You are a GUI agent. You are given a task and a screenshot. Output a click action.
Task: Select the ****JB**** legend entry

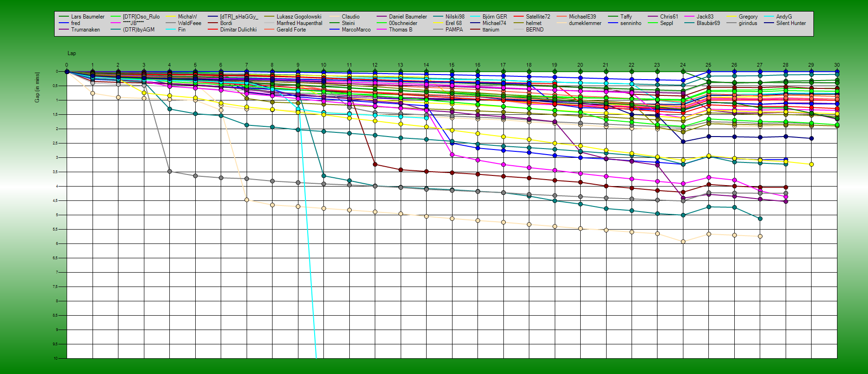[133, 23]
